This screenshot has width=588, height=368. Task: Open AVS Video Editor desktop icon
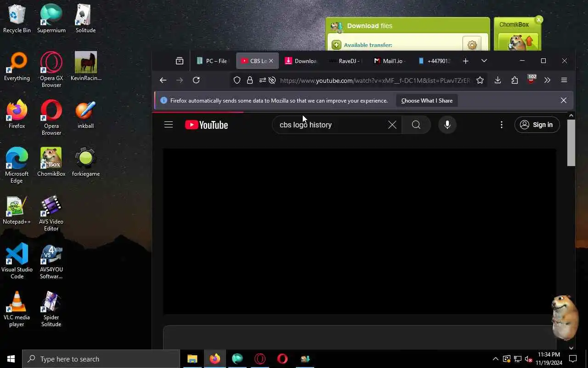51,213
